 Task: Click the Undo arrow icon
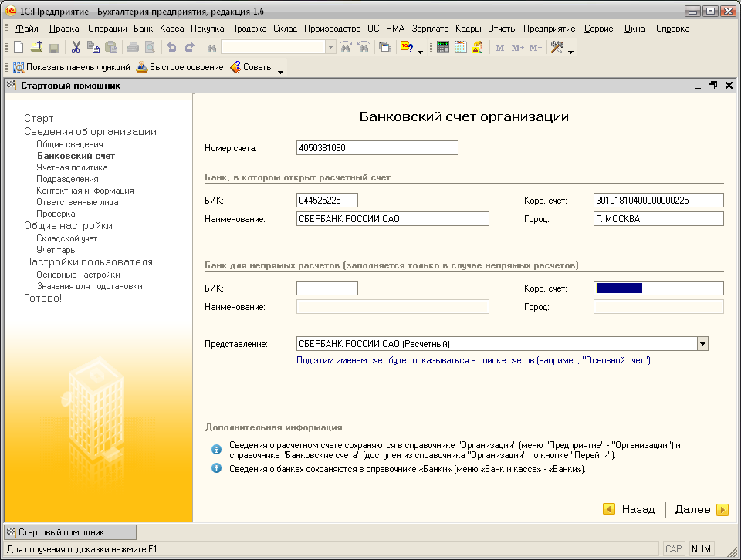[x=171, y=47]
